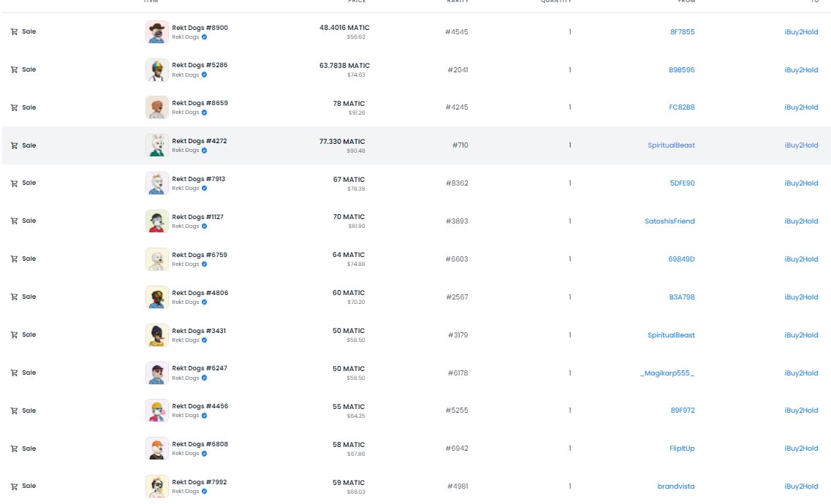
Task: Open Rekt Dogs #6808 title link
Action: (200, 444)
